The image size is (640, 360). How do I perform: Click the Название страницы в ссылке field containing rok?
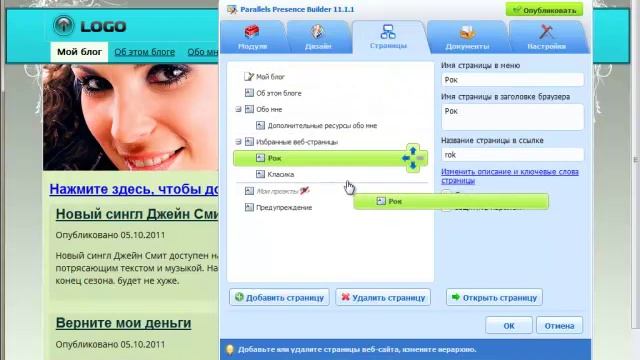[x=512, y=155]
